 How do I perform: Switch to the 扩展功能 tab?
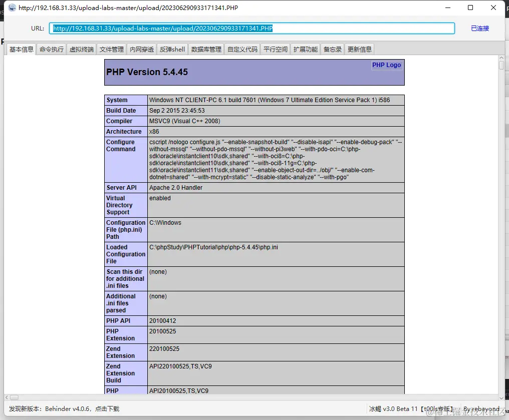point(306,49)
